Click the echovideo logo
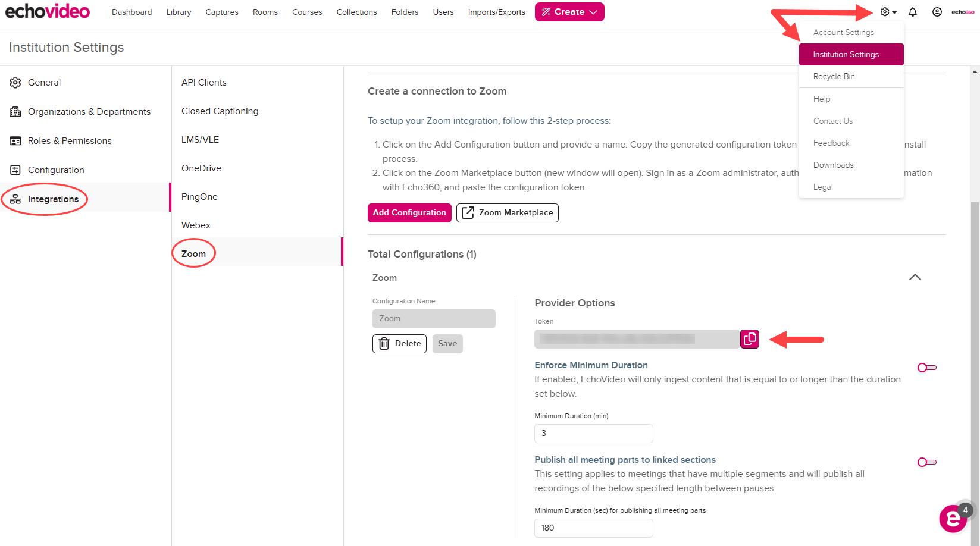The image size is (980, 546). pyautogui.click(x=48, y=11)
